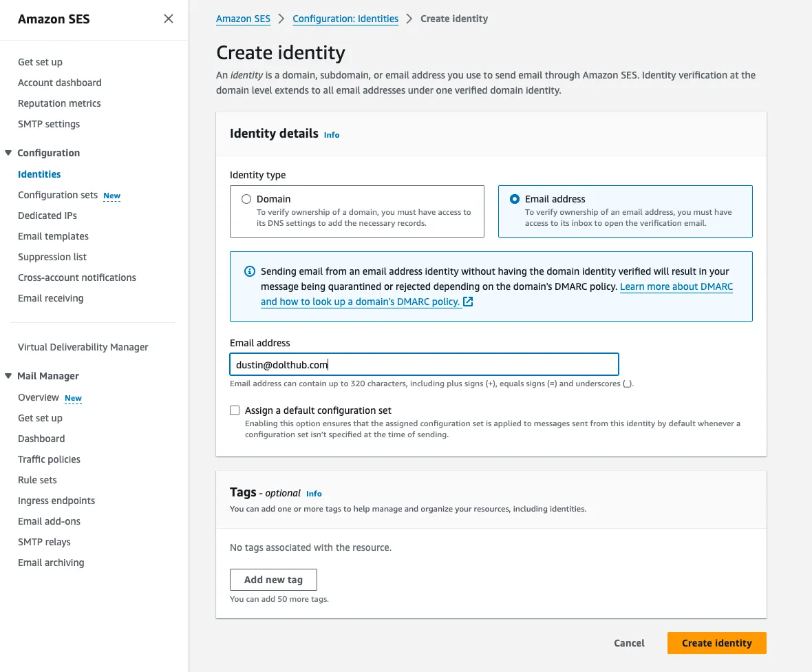Viewport: 812px width, 672px height.
Task: Click the New badge next to Configuration sets
Action: (111, 196)
